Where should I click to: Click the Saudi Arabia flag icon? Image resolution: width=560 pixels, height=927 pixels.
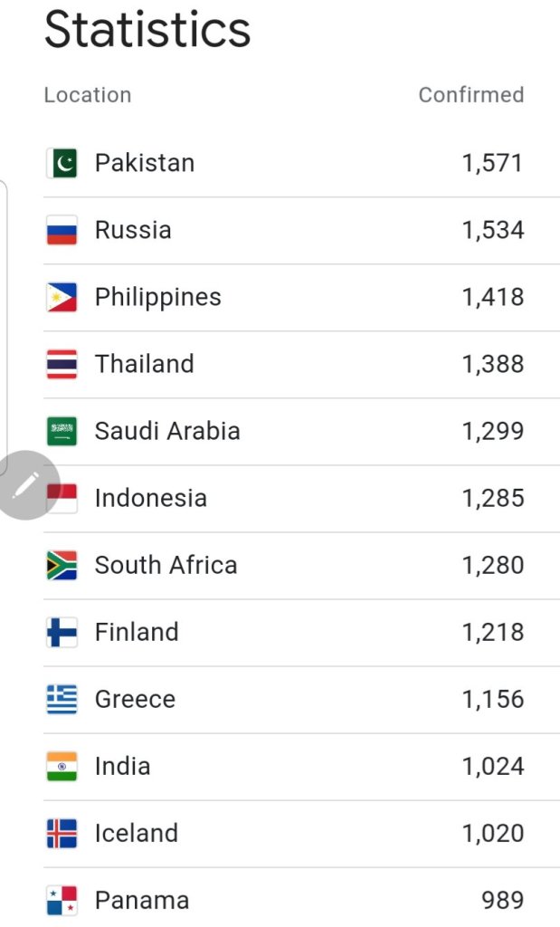pos(62,431)
